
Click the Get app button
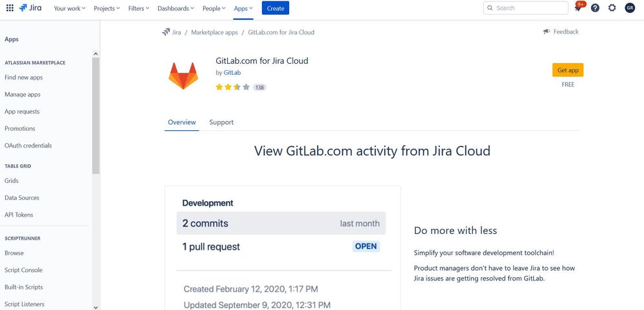coord(568,70)
